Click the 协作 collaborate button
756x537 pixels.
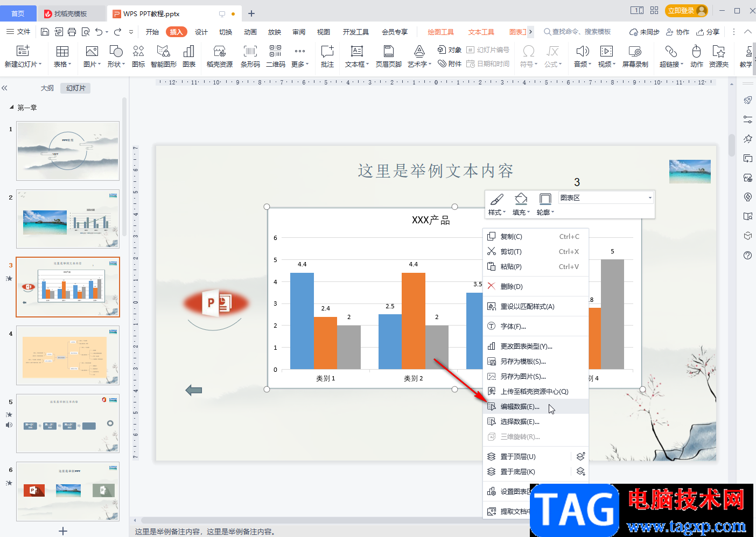point(677,32)
